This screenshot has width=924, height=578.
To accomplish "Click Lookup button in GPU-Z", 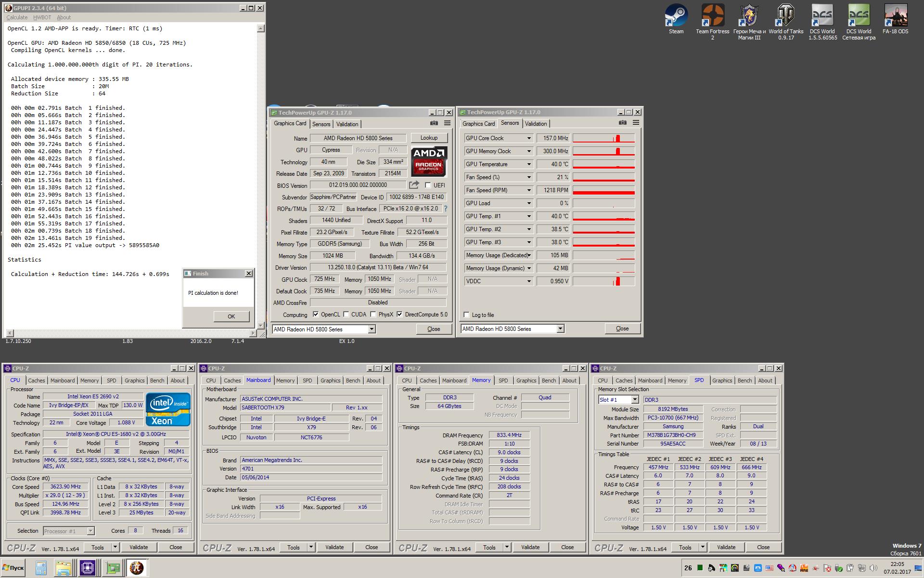I will 429,138.
